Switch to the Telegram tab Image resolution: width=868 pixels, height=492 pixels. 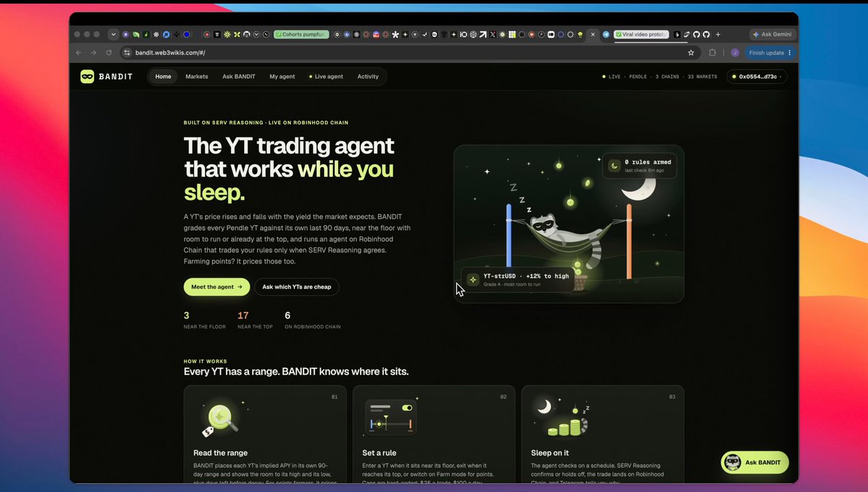click(606, 34)
